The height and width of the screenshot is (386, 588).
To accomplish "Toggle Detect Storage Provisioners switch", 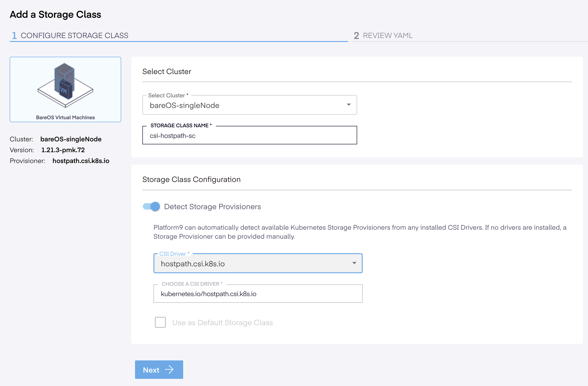I will 151,206.
